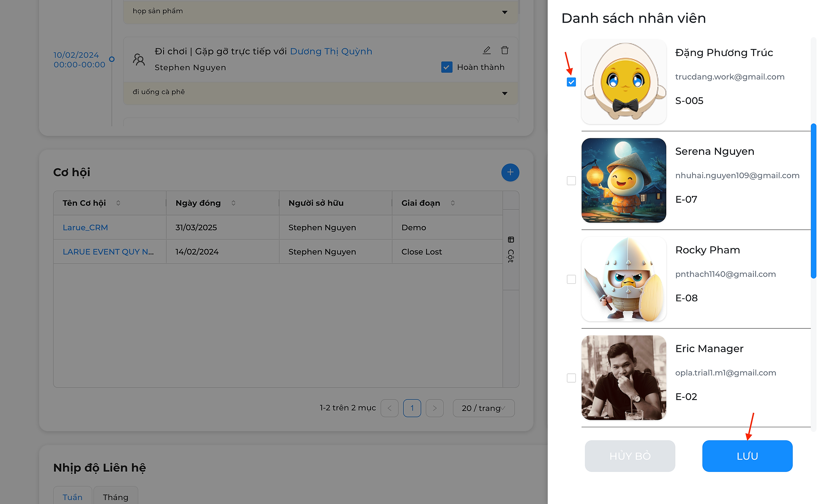Click Serena Nguyen avatar thumbnail

[624, 180]
